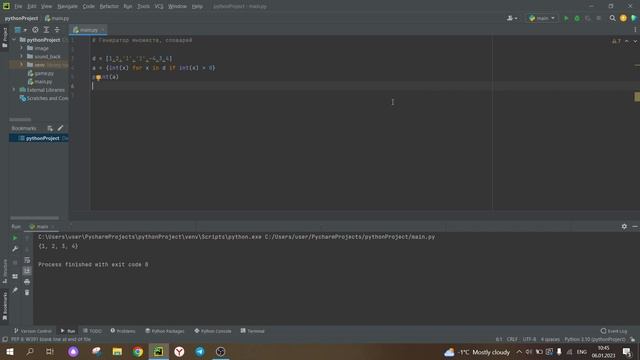640x360 pixels.
Task: Print the Run console output
Action: point(27,282)
